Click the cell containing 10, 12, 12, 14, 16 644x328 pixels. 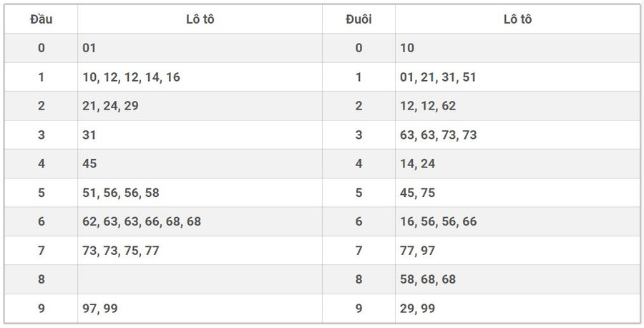click(131, 77)
